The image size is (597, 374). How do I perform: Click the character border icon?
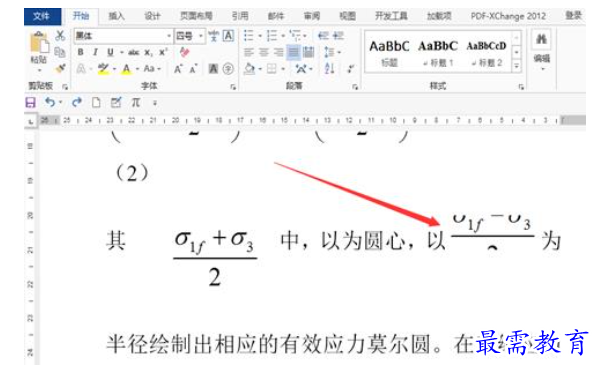tap(228, 36)
